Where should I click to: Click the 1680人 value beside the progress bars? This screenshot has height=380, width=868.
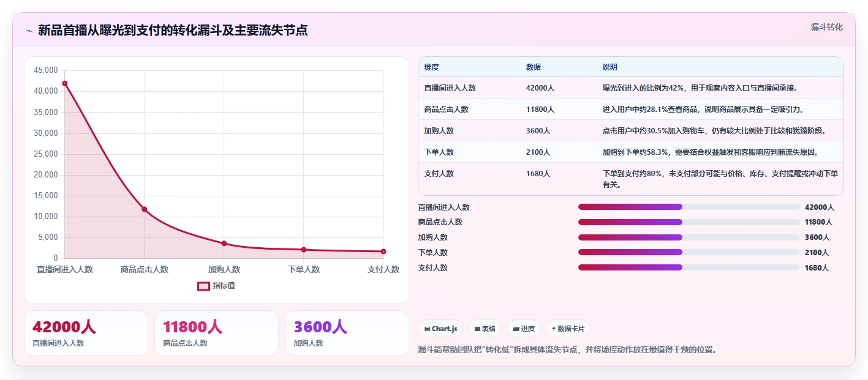point(817,268)
